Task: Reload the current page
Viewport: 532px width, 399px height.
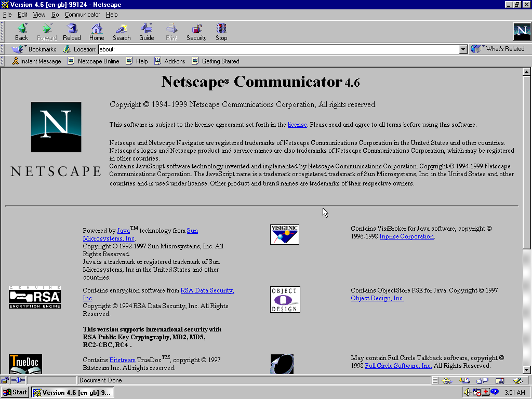Action: pos(72,32)
